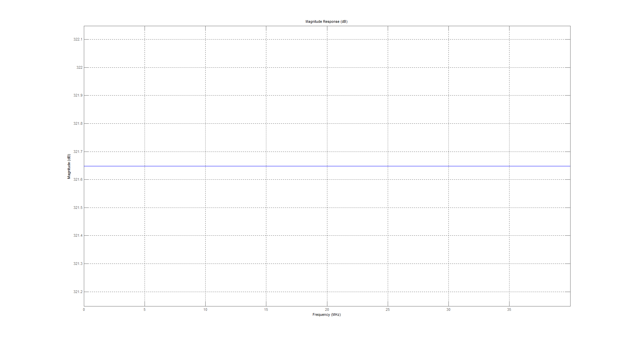Click the 322 y-axis tick label
Screen dimensions: 644x344
coord(79,67)
